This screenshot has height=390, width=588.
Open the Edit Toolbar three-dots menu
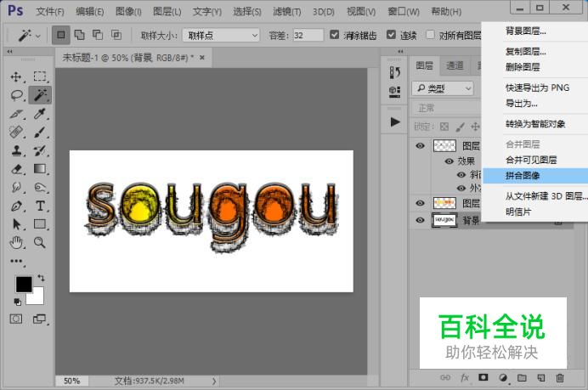pos(16,261)
